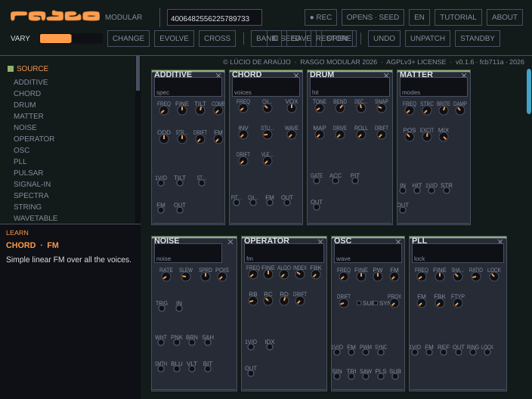Click the CHORD module VOX knob
The image size is (532, 399).
point(292,108)
